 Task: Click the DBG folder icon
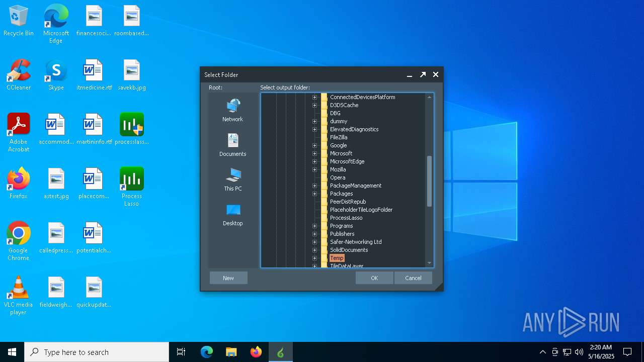coord(325,113)
